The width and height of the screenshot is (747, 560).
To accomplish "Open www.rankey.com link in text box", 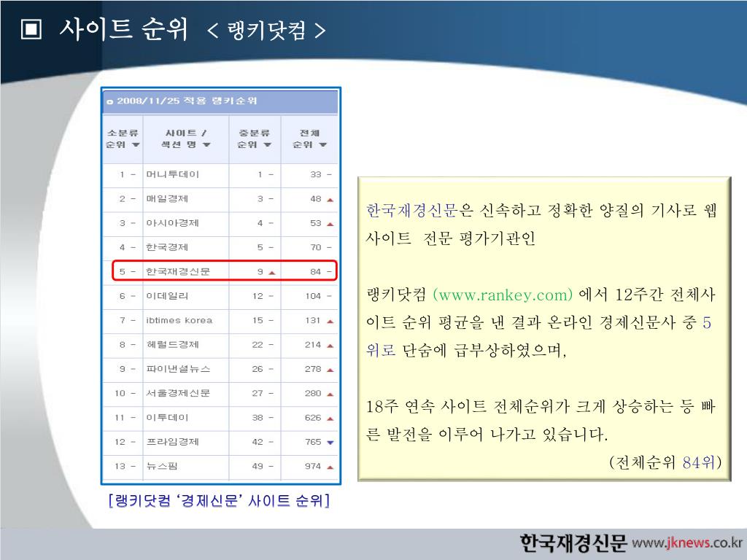I will pyautogui.click(x=503, y=295).
